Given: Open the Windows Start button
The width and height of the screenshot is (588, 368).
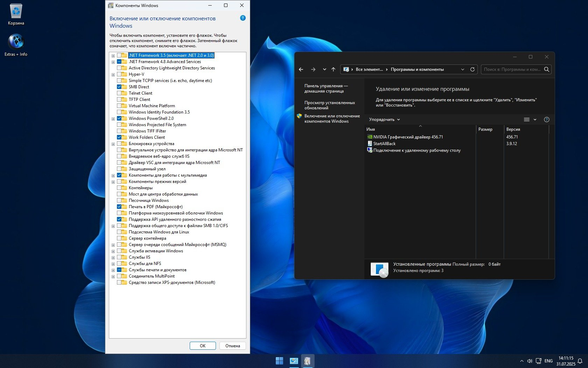Looking at the screenshot, I should 279,361.
